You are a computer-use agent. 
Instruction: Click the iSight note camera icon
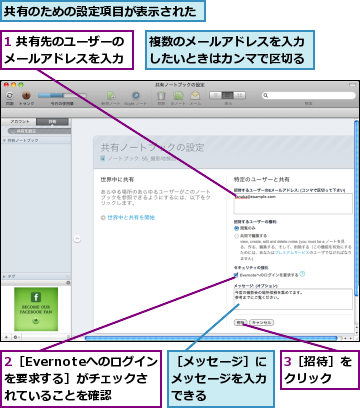pyautogui.click(x=136, y=96)
